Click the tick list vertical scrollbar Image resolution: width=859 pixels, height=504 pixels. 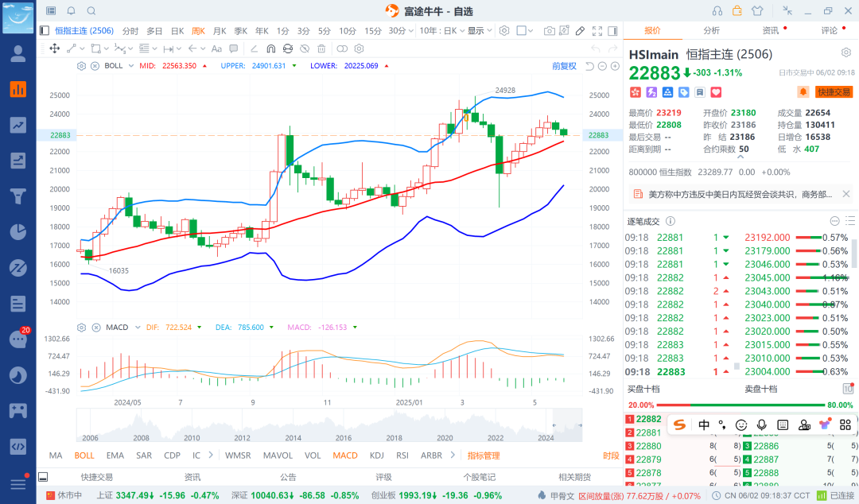[x=854, y=252]
